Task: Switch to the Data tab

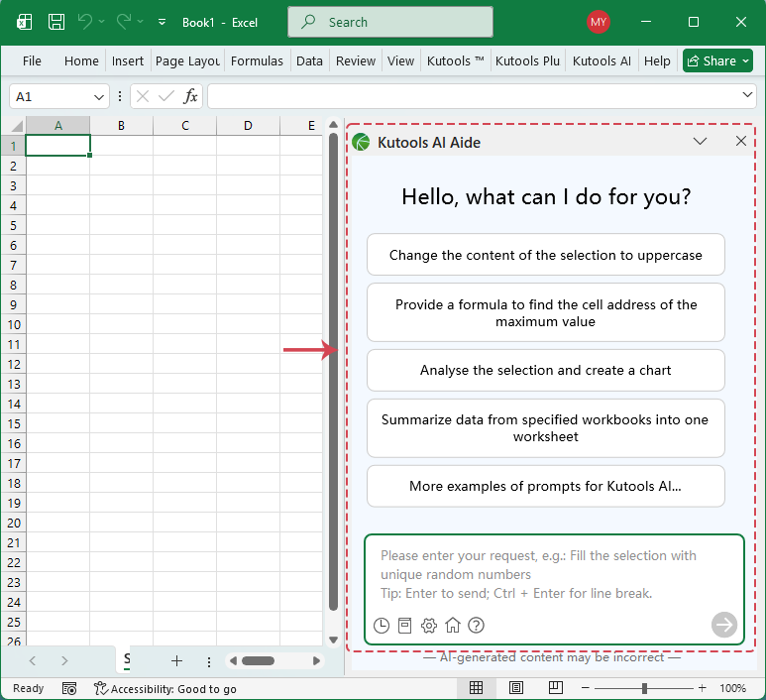Action: pyautogui.click(x=309, y=61)
